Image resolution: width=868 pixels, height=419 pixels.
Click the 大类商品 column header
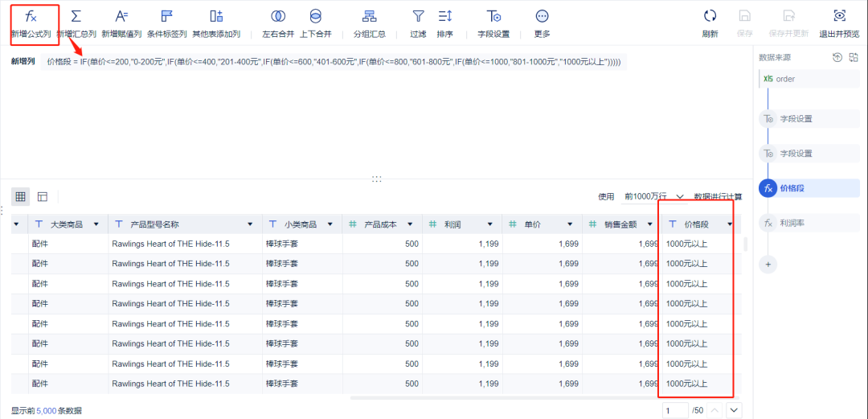(68, 224)
